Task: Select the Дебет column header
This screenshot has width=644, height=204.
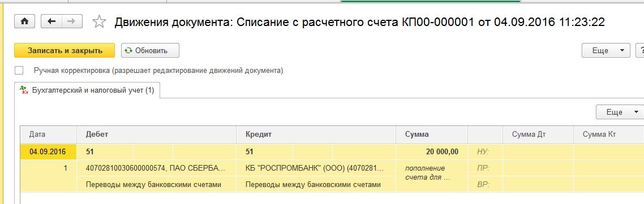Action: (157, 134)
